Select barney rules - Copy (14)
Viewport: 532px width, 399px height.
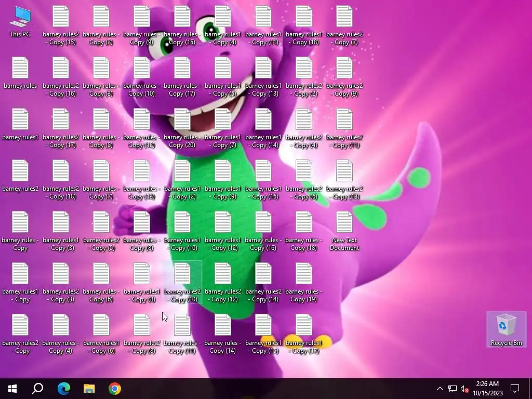click(223, 334)
